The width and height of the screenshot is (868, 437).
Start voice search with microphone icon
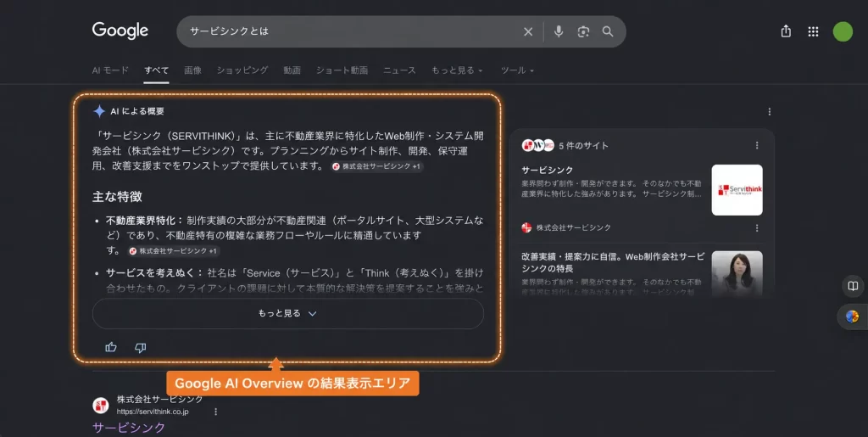point(559,31)
